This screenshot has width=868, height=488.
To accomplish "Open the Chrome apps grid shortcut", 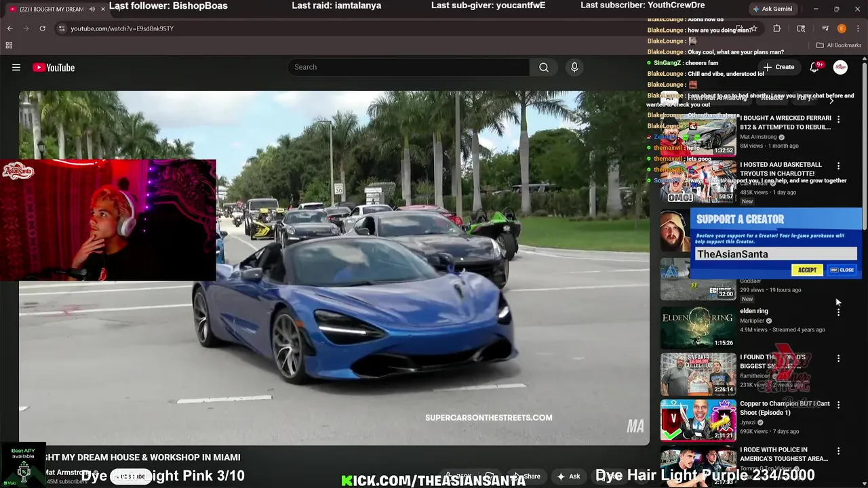I will [9, 45].
